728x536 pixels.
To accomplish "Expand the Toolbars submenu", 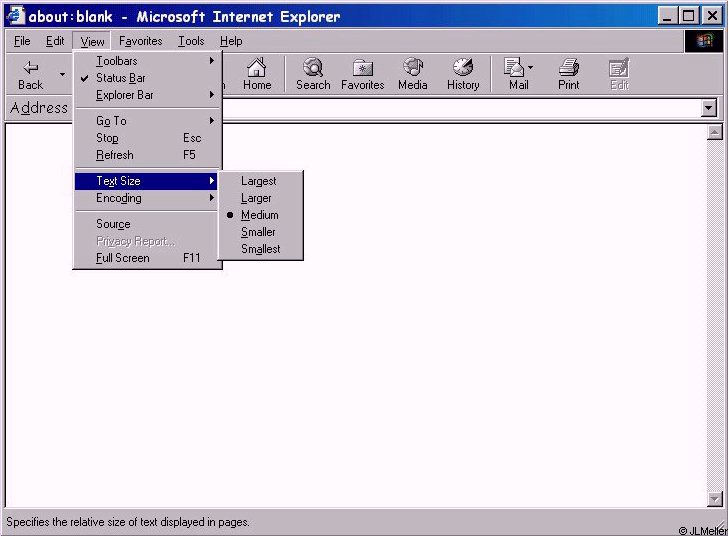I will click(x=148, y=61).
